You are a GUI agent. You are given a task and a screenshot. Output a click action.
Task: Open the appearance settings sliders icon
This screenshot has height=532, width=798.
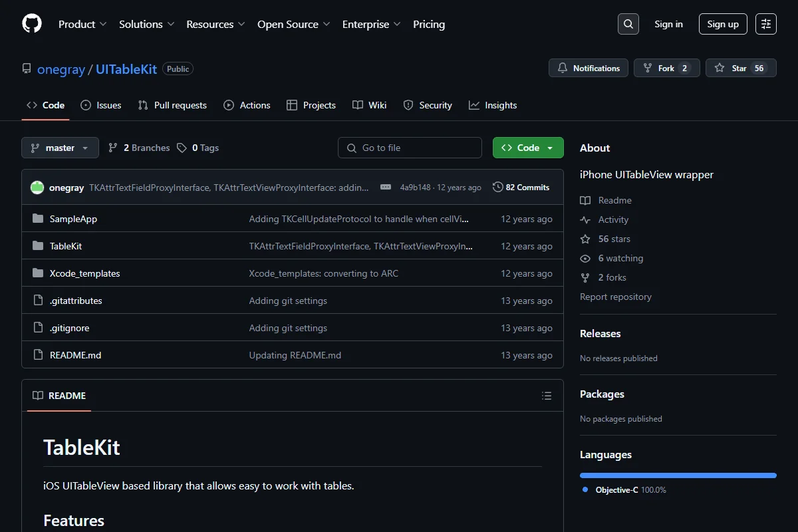(766, 24)
